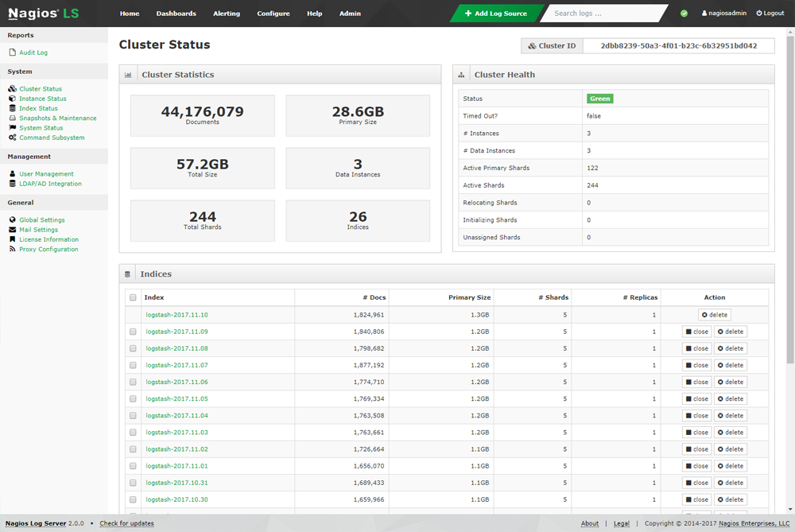The image size is (795, 532).
Task: Click the Mail Settings envelope icon
Action: [x=12, y=230]
